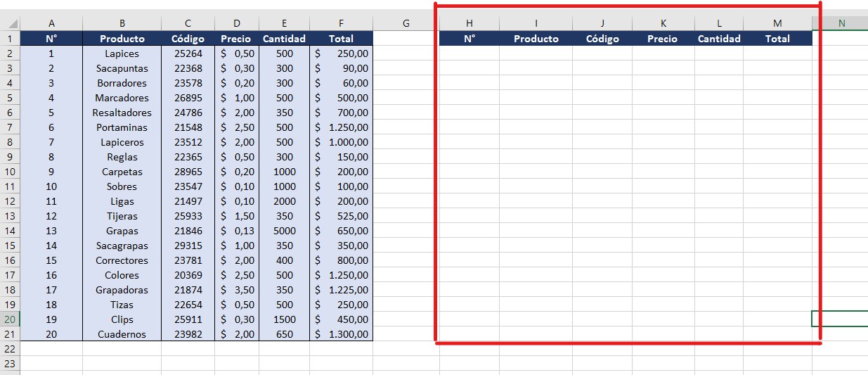Select the total cell showing 1.300,00

[x=341, y=334]
